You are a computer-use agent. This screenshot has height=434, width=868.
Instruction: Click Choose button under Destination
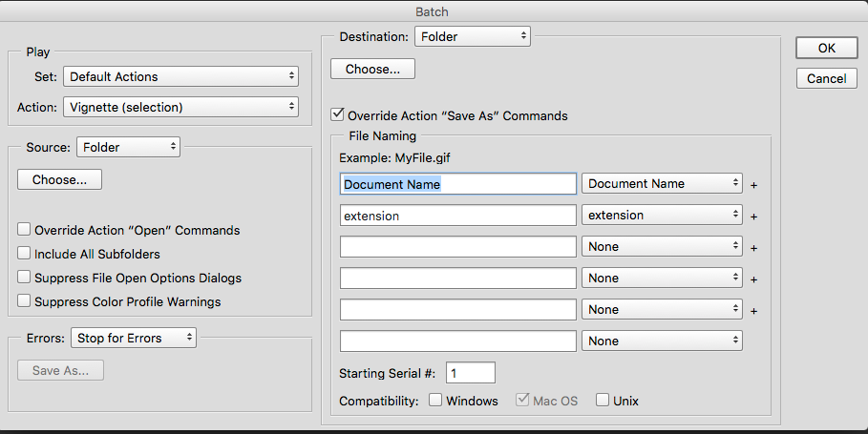pyautogui.click(x=372, y=69)
